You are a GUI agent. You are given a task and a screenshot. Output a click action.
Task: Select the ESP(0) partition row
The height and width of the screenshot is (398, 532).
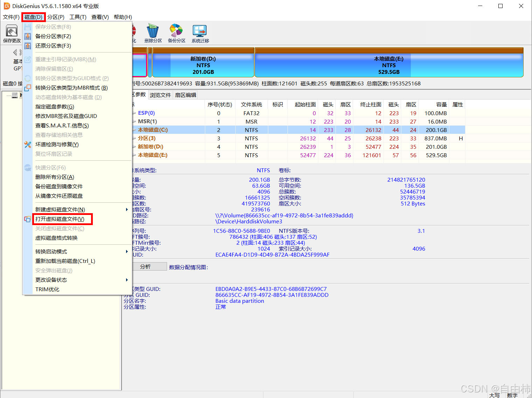(x=299, y=113)
